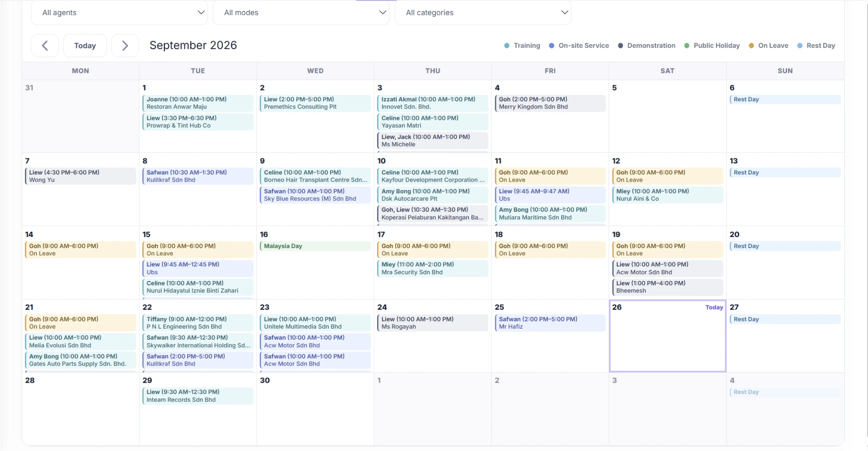Open Goh's On Leave entry on September 12
Screen dimensions: 868x451
pos(668,176)
